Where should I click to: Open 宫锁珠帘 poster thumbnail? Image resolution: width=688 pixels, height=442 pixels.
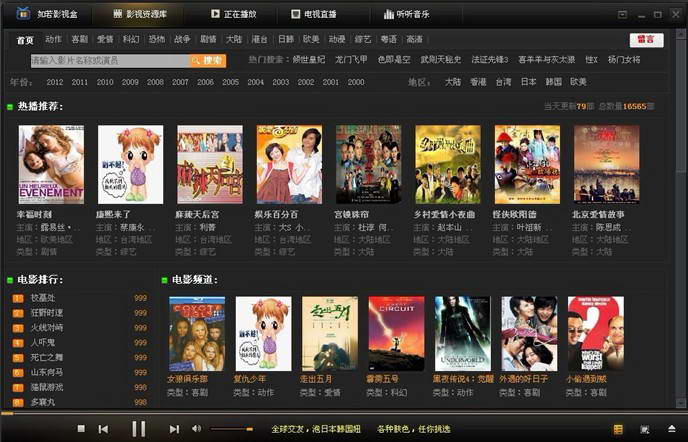pos(369,165)
